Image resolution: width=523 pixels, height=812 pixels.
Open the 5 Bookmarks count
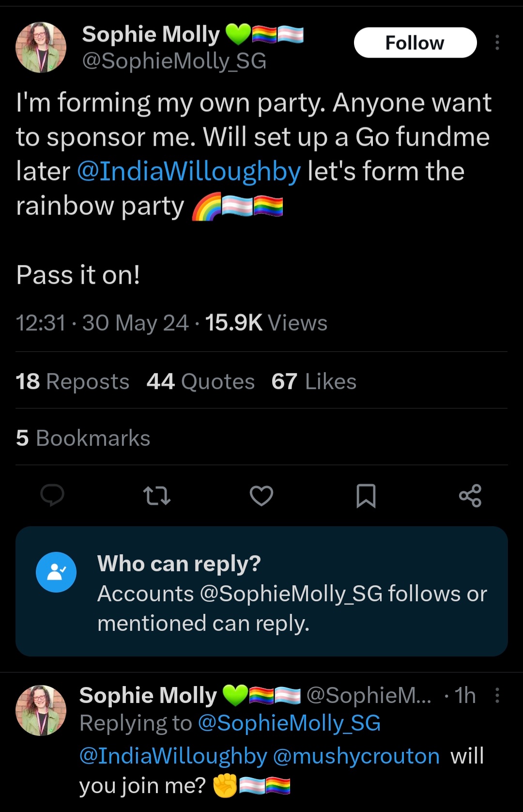[x=83, y=438]
